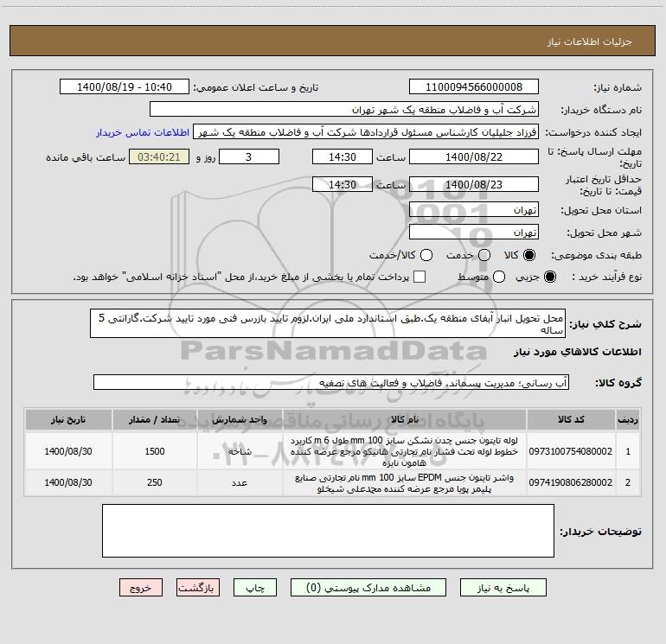Click the announcement date field 1400/08/19 - 10:40
The width and height of the screenshot is (666, 644).
(125, 87)
